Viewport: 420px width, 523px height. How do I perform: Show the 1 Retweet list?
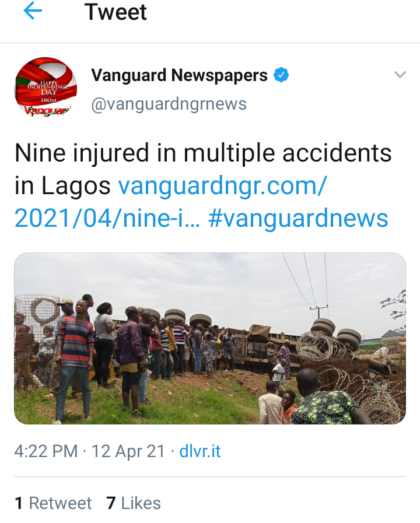tap(53, 503)
